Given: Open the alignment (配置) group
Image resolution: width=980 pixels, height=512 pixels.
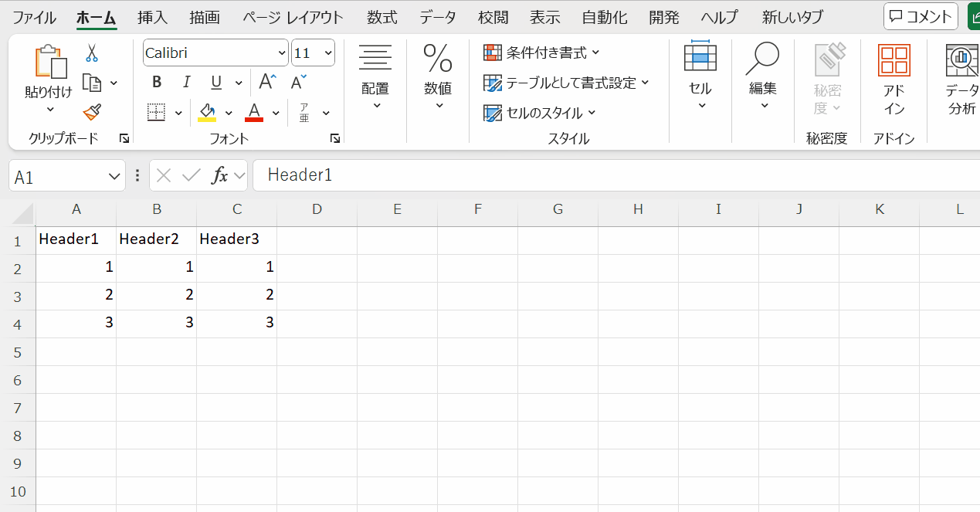Looking at the screenshot, I should pyautogui.click(x=375, y=77).
